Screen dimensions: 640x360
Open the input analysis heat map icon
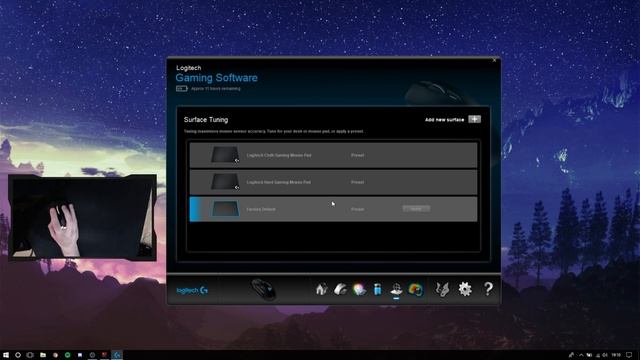coord(415,289)
